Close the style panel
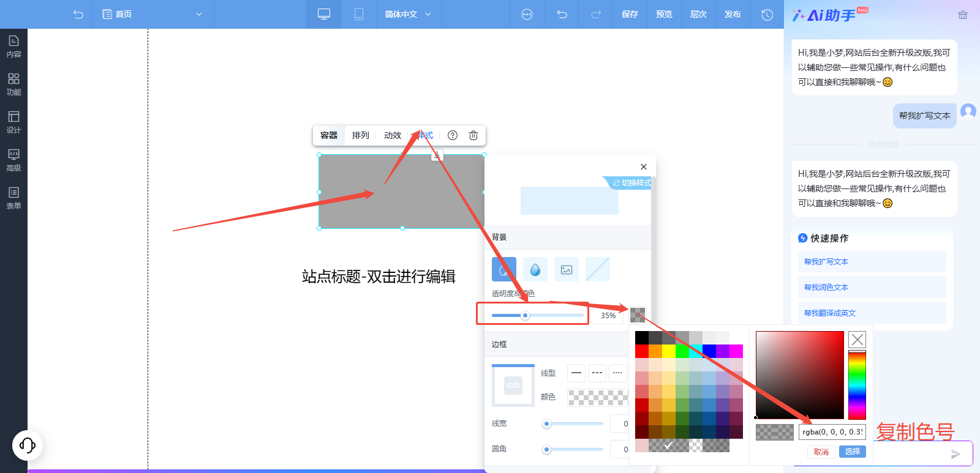Screen dimensions: 980x473 (644, 166)
